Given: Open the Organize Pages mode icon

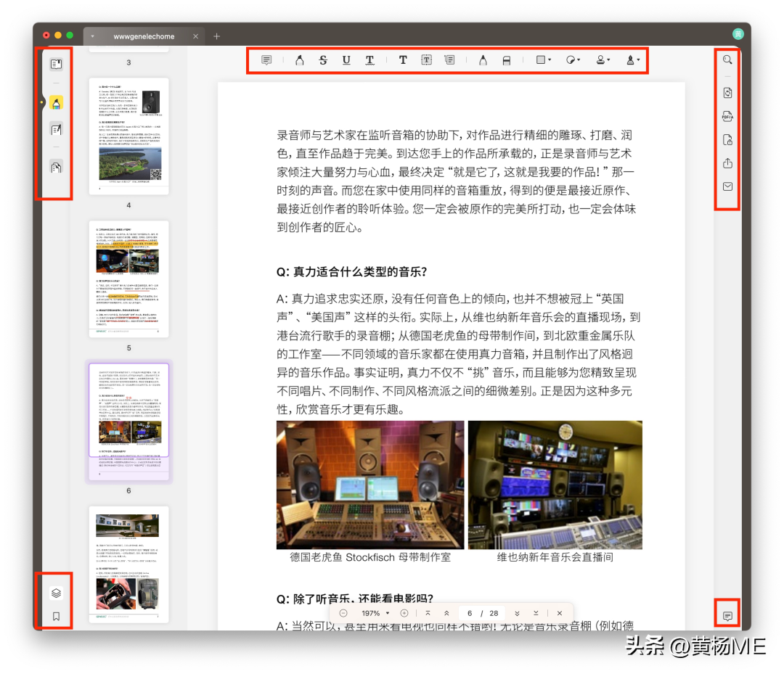Looking at the screenshot, I should [x=56, y=168].
